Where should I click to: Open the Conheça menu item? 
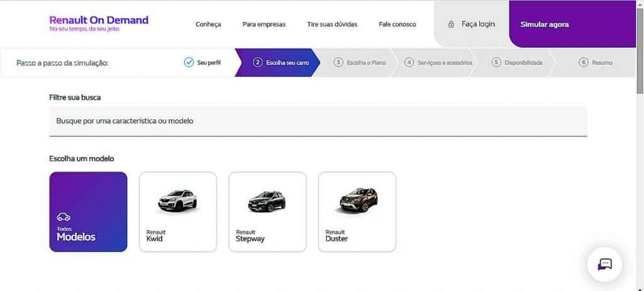[208, 25]
